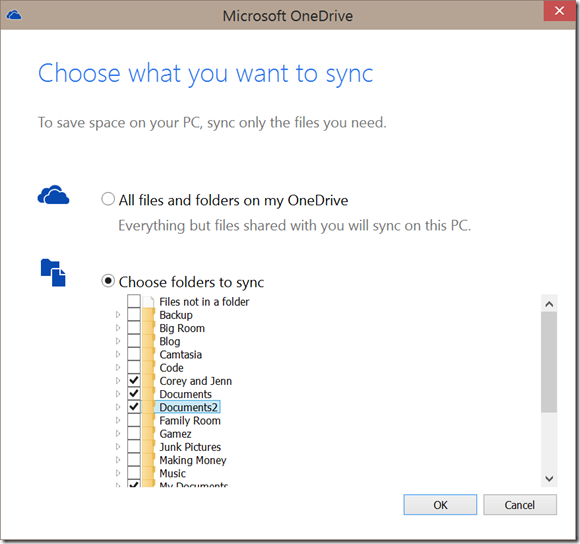The height and width of the screenshot is (544, 580).
Task: Click the blue folder and file icon
Action: (x=53, y=273)
